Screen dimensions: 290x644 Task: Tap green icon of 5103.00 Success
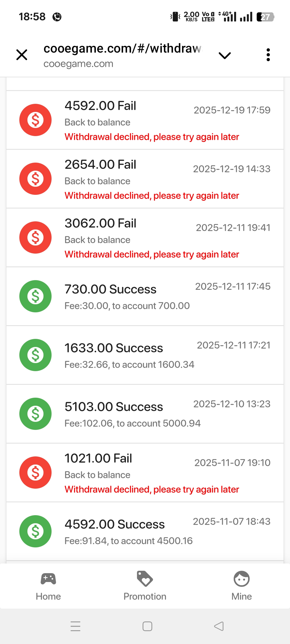click(x=35, y=414)
